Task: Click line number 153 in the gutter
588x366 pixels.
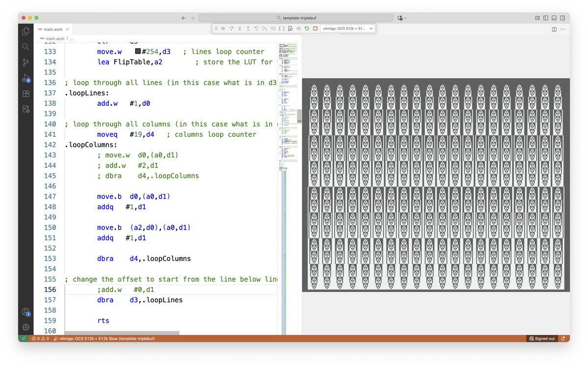Action: click(x=50, y=259)
